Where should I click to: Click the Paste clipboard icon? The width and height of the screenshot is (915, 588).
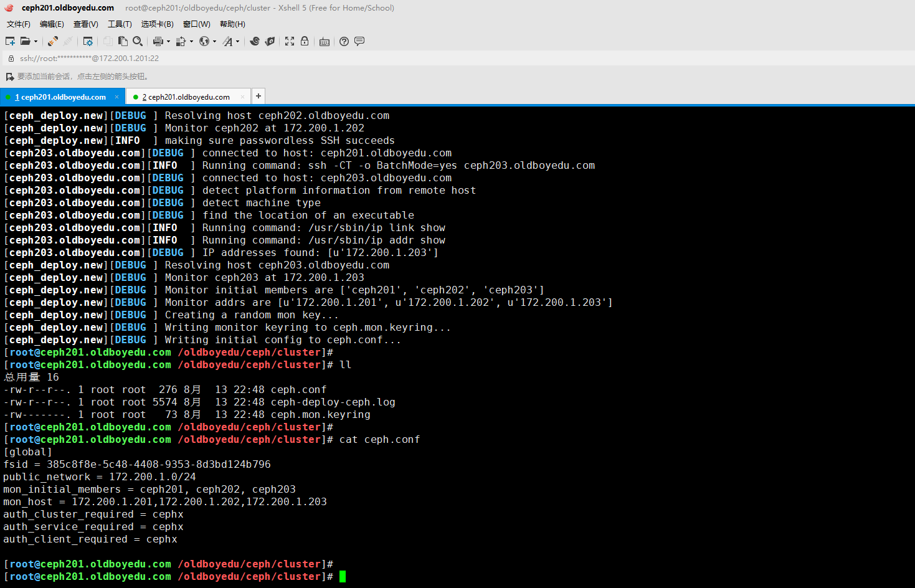click(x=123, y=41)
